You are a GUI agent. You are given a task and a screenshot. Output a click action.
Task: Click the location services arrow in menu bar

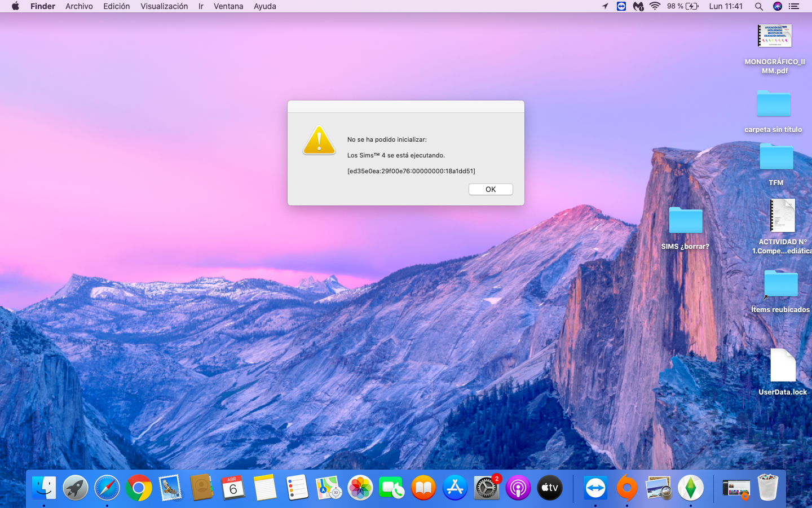tap(605, 6)
